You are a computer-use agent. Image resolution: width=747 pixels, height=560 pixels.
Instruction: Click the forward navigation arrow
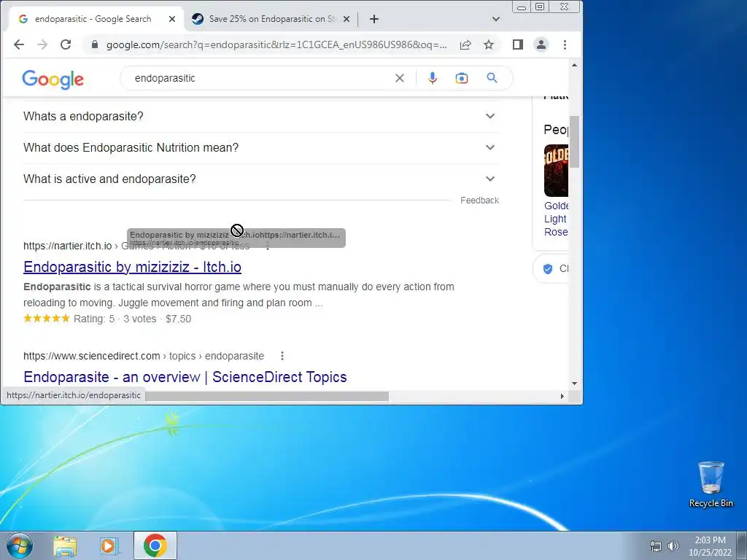click(x=42, y=44)
